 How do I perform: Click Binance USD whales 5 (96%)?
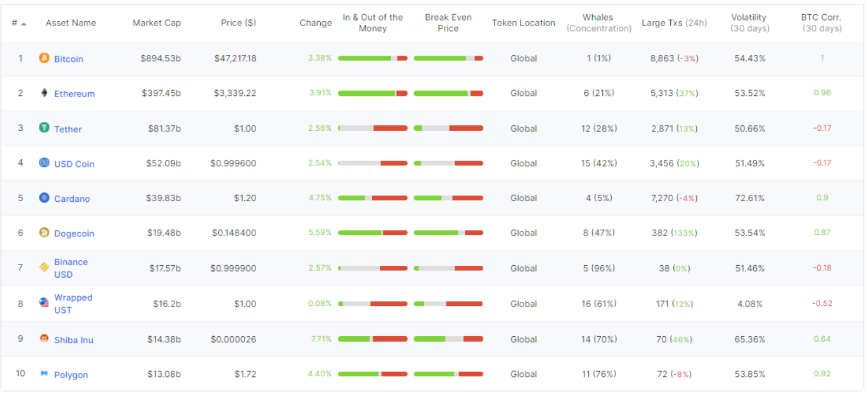point(599,268)
